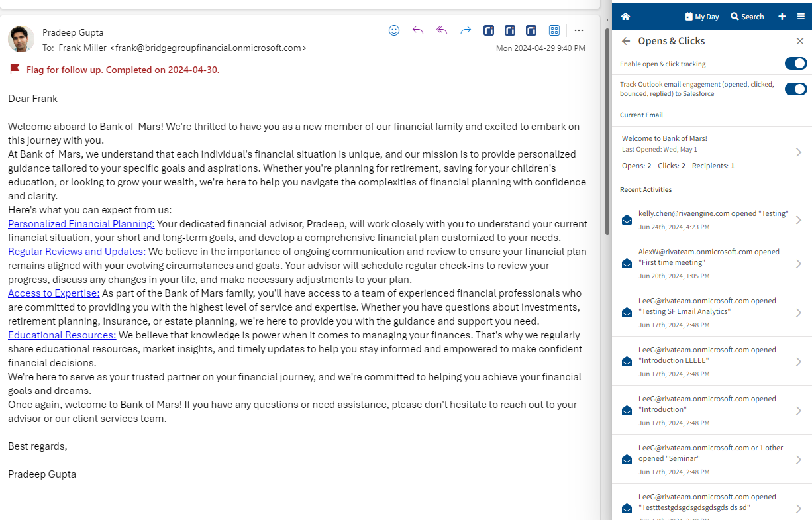Click recipient frank@bridgegroupfinancial.onmicrosoft.com
Viewport: 812px width, 520px height.
point(183,48)
